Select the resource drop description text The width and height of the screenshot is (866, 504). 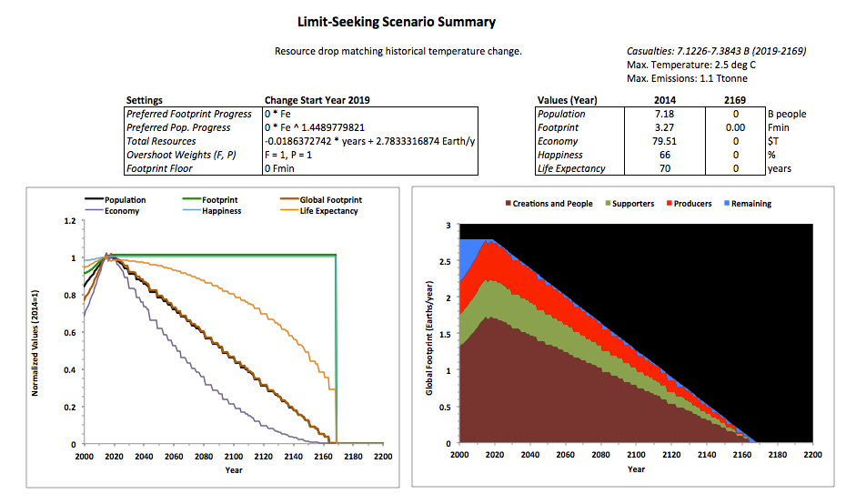[x=398, y=51]
